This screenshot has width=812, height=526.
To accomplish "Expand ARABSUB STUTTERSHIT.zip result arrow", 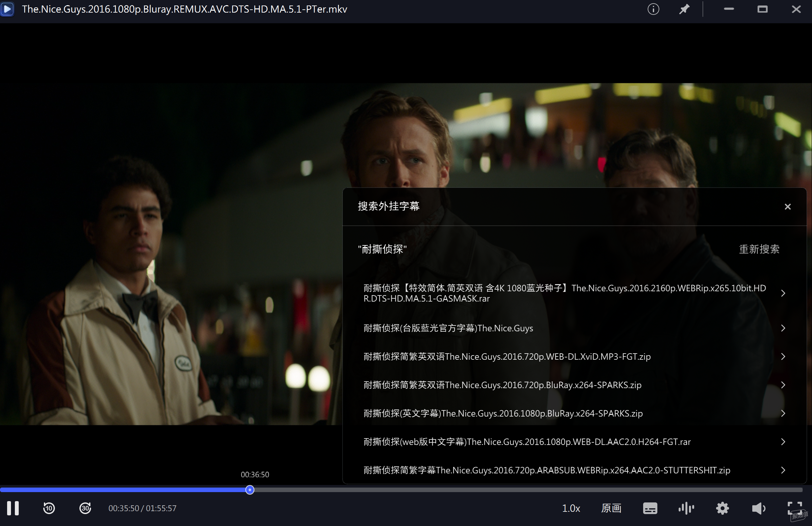I will tap(783, 470).
